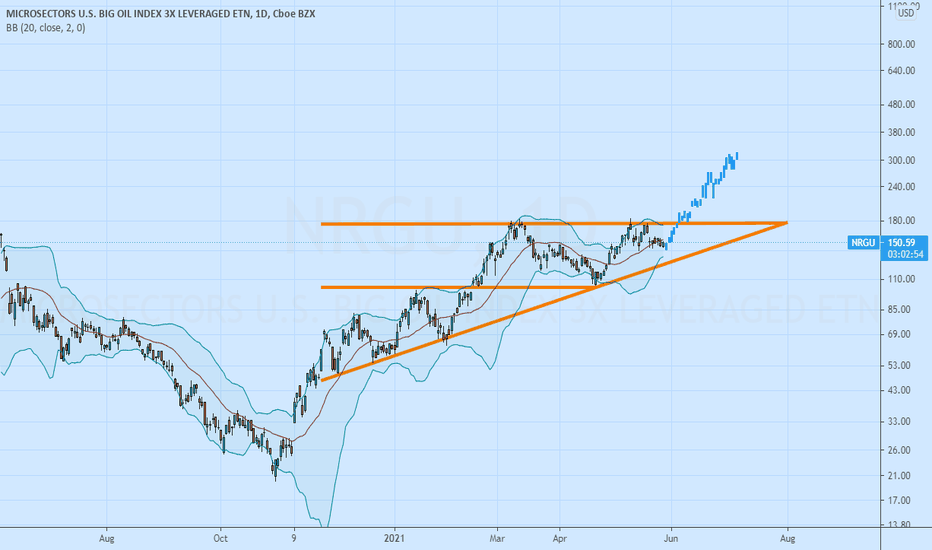The height and width of the screenshot is (550, 932).
Task: Click the Apr label on time axis
Action: pos(559,539)
